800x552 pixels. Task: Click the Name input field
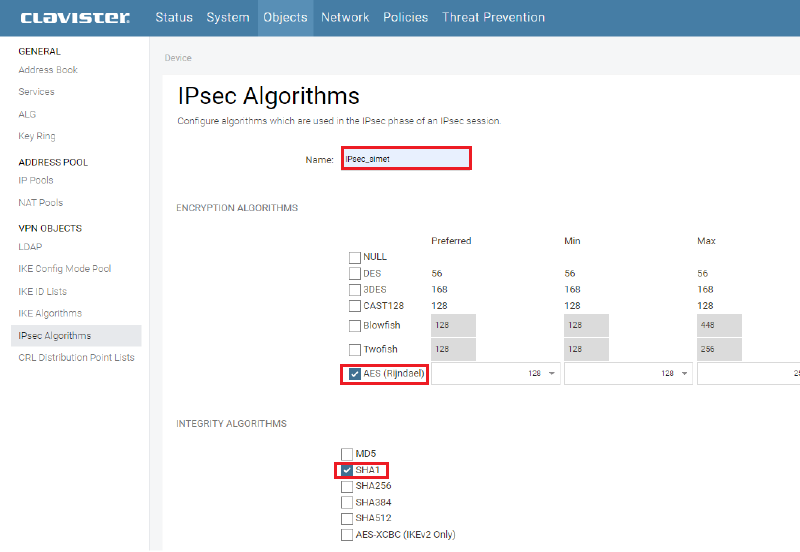point(406,159)
